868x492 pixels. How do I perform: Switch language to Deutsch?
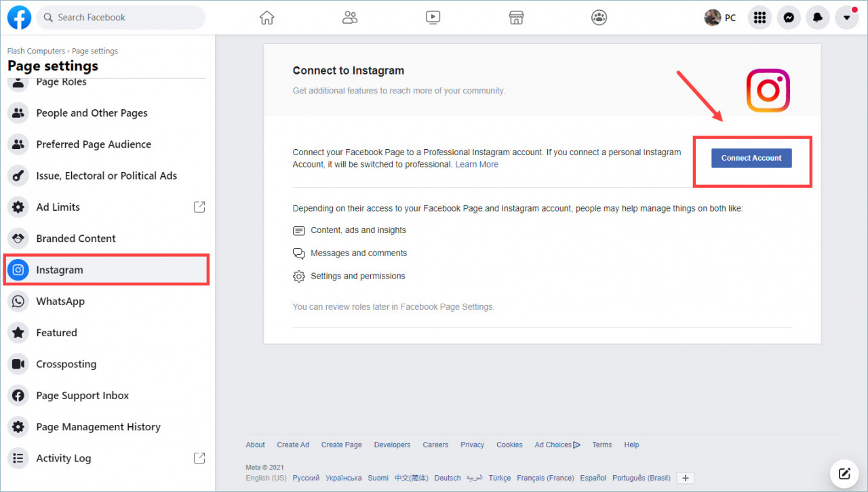448,478
